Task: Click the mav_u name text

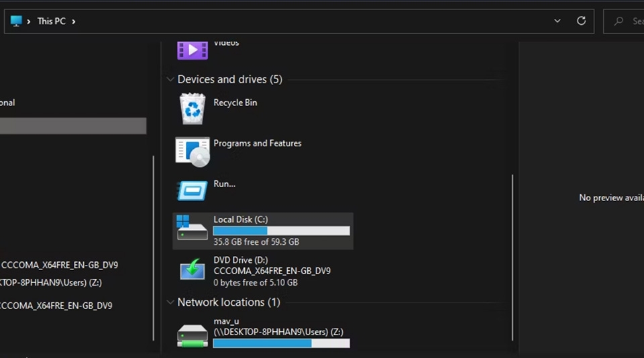Action: [226, 321]
